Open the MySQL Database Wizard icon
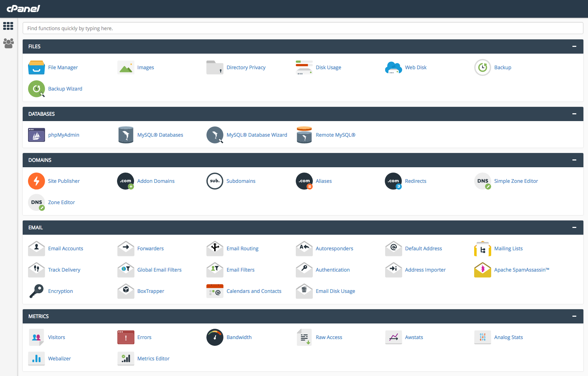Image resolution: width=588 pixels, height=376 pixels. coord(215,135)
